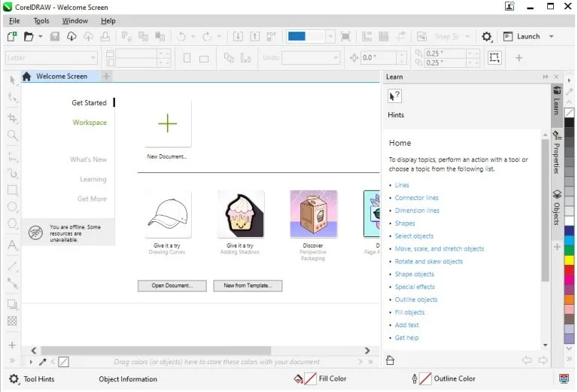Select the Crop tool
Screen dimensions: 578x392
tap(12, 118)
